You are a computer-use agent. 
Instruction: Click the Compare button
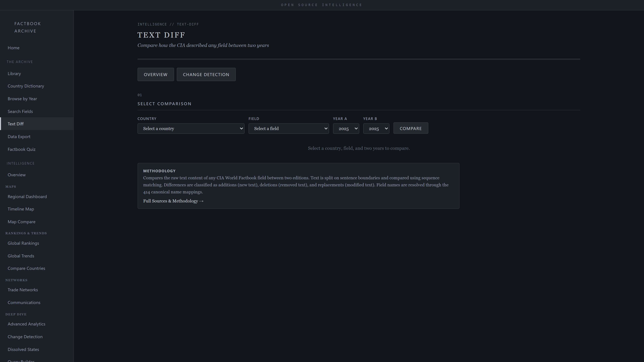click(x=411, y=128)
